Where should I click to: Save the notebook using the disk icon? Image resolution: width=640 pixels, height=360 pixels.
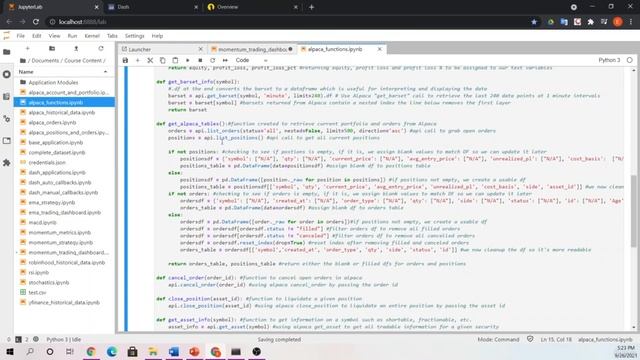tap(125, 60)
